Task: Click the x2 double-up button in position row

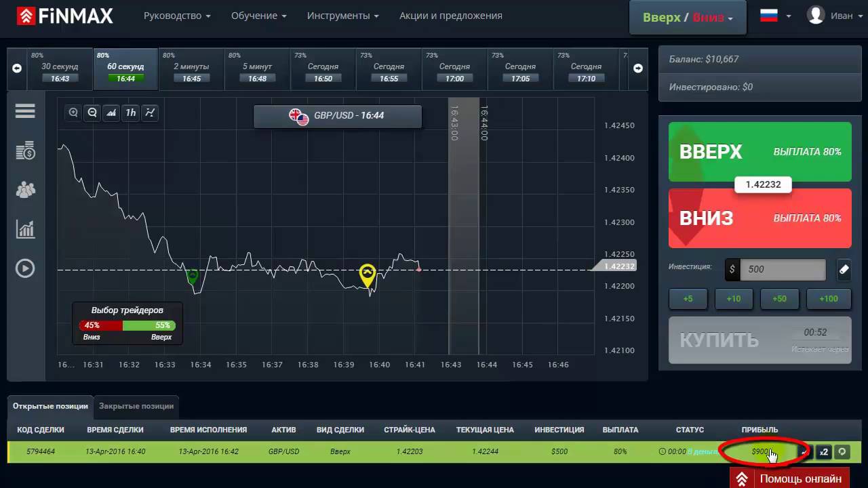Action: click(823, 452)
